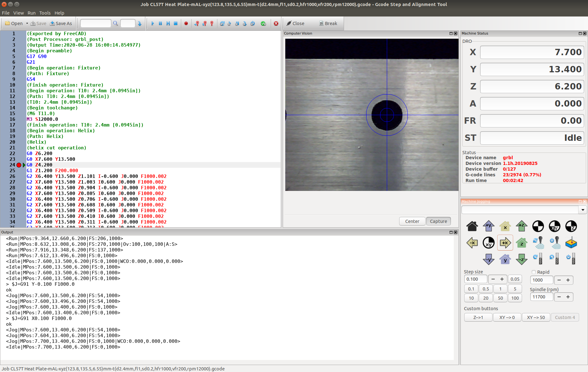Click the Open file button
588x372 pixels.
[x=14, y=23]
